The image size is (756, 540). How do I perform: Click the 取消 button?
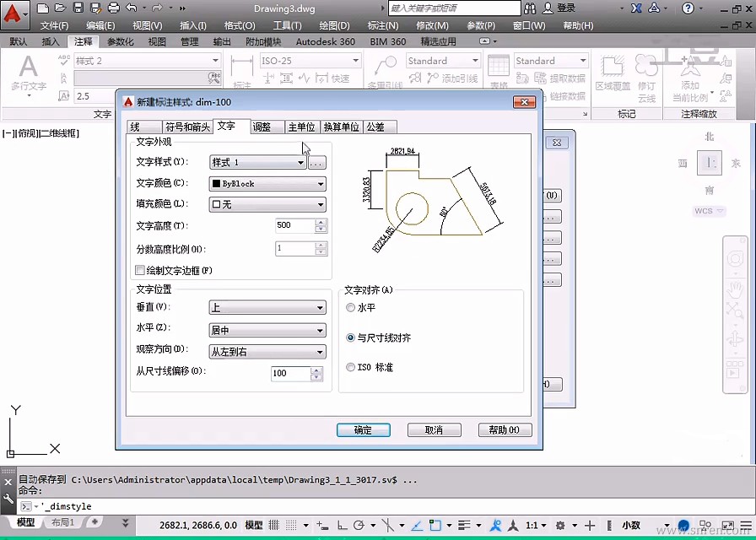click(434, 430)
